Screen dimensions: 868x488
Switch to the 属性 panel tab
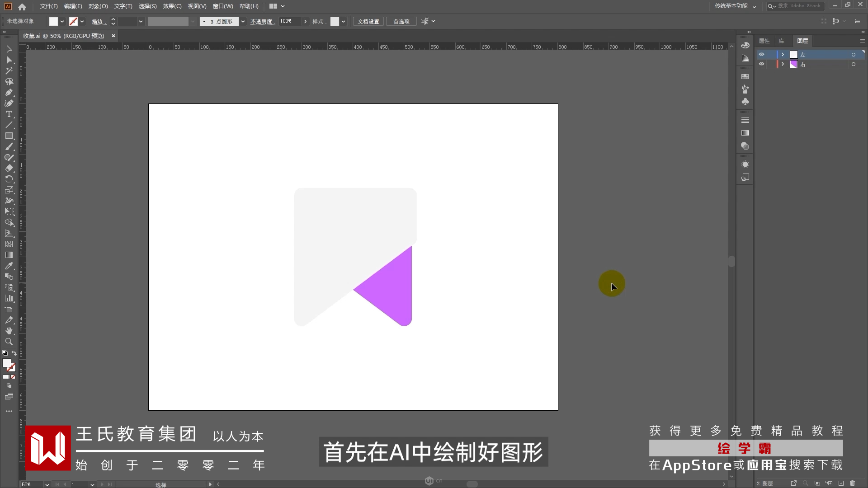point(764,41)
